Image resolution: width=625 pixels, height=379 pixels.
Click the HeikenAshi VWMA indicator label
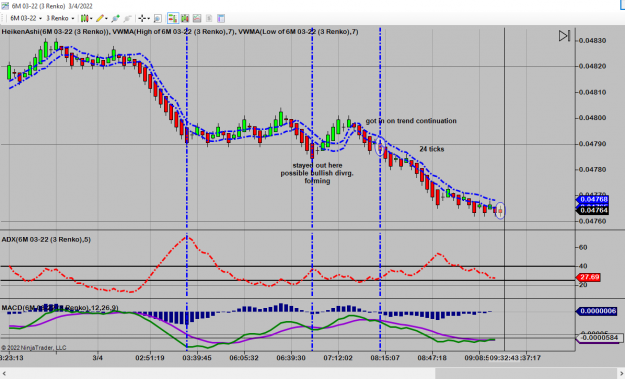(180, 31)
